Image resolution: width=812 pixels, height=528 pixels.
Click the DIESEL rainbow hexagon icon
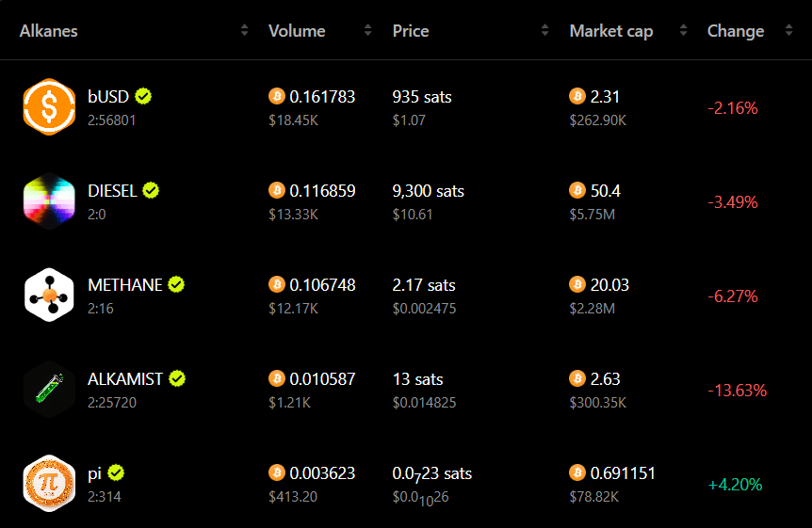tap(49, 200)
